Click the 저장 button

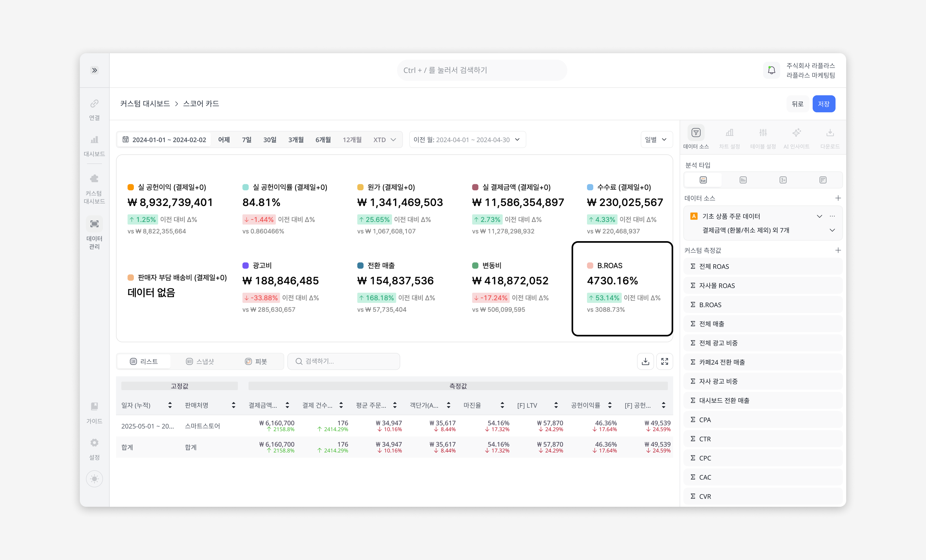823,104
